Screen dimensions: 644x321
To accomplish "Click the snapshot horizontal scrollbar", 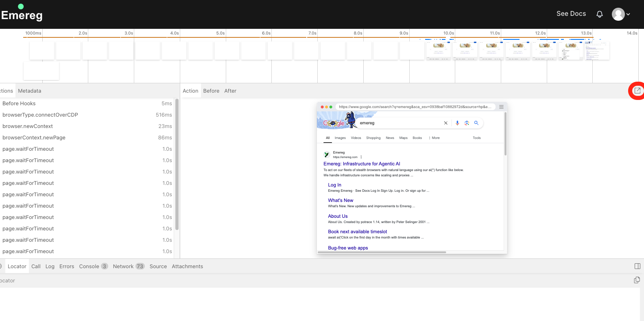I will 382,252.
